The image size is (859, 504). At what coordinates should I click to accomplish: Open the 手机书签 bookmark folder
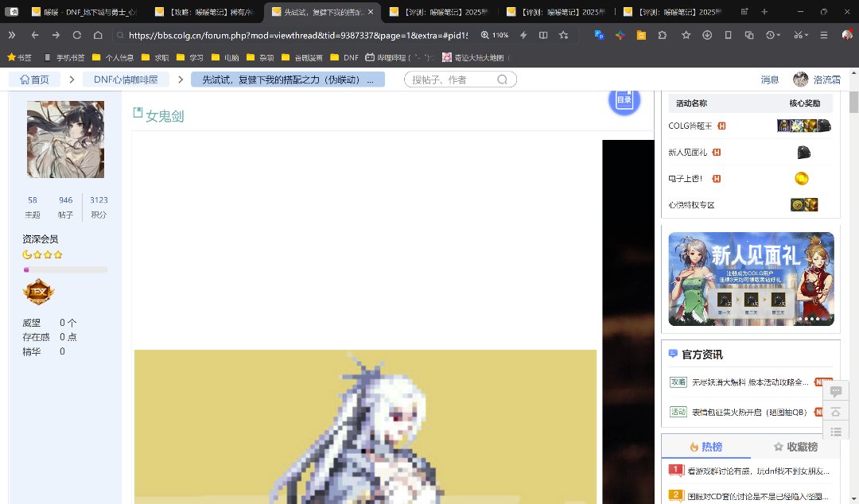pos(64,57)
